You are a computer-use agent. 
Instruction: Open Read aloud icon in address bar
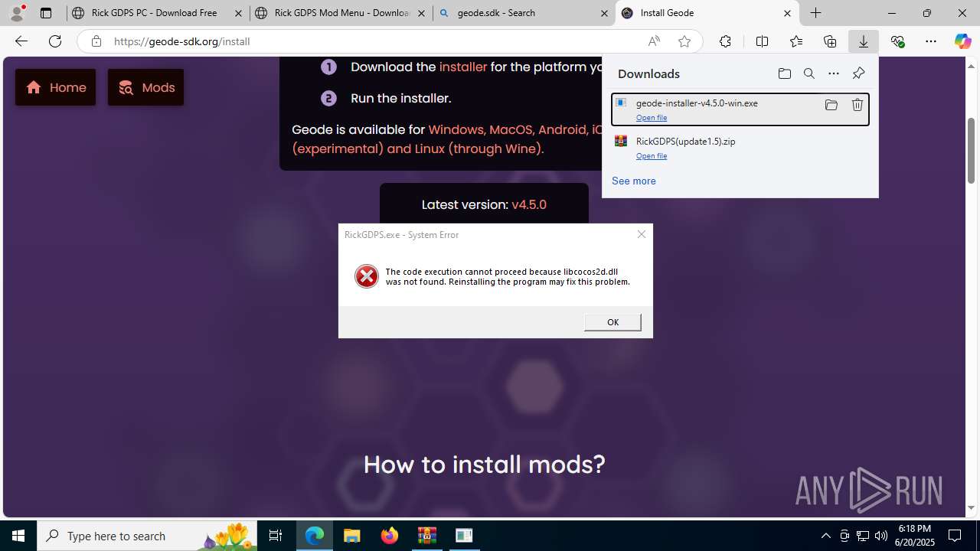(x=654, y=41)
